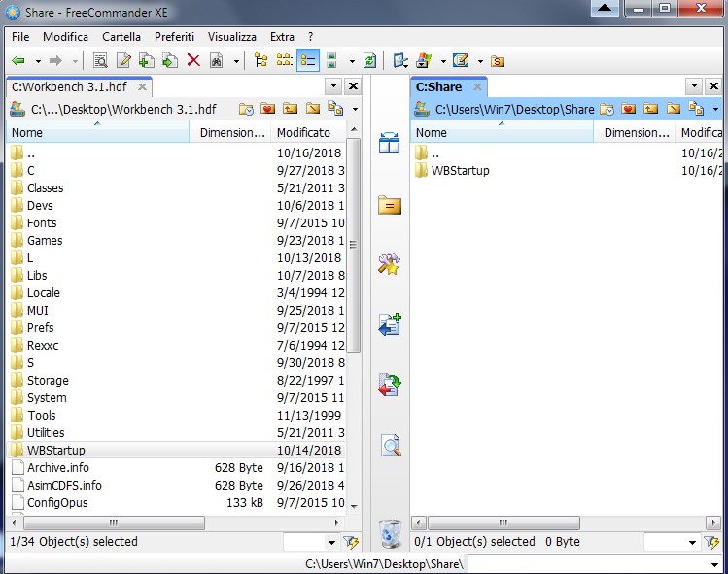Click the refresh icon in the toolbar
Screen dimensions: 728x574
[369, 61]
